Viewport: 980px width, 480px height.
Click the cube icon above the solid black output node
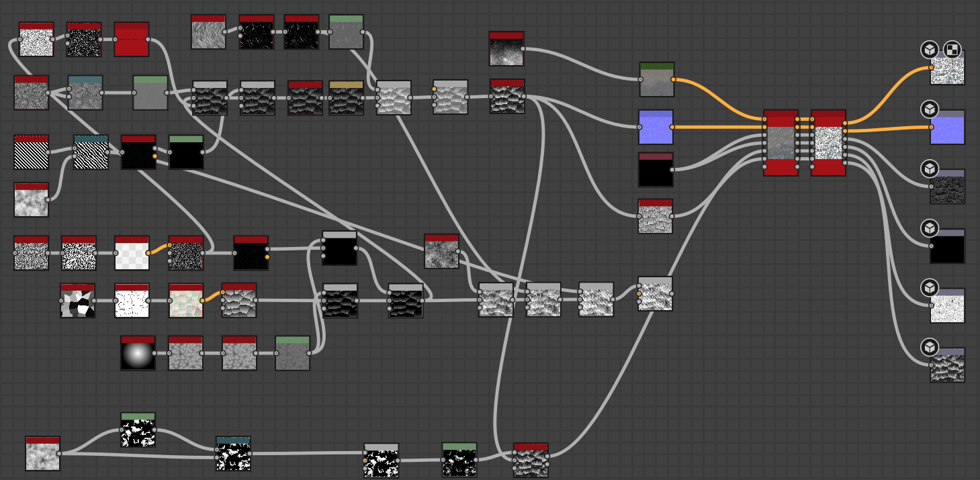pyautogui.click(x=929, y=228)
